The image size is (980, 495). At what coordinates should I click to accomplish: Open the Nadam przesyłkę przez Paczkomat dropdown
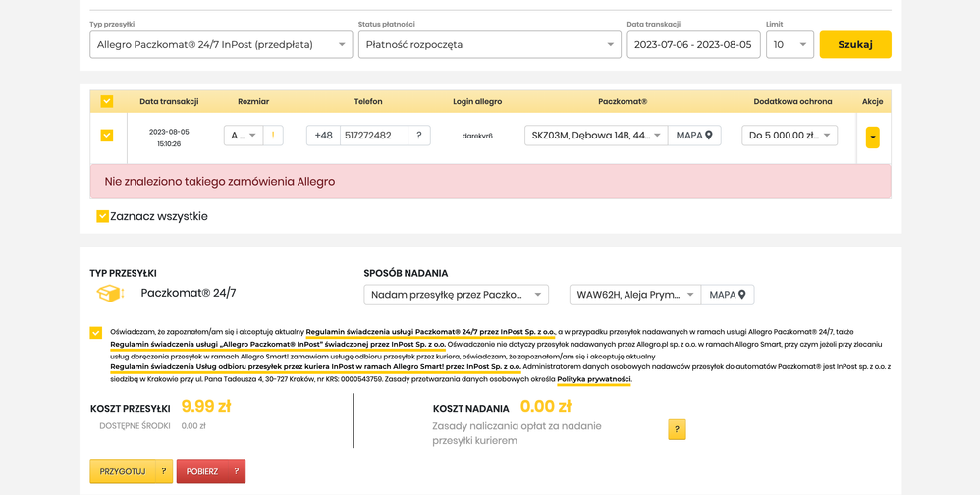(x=457, y=295)
